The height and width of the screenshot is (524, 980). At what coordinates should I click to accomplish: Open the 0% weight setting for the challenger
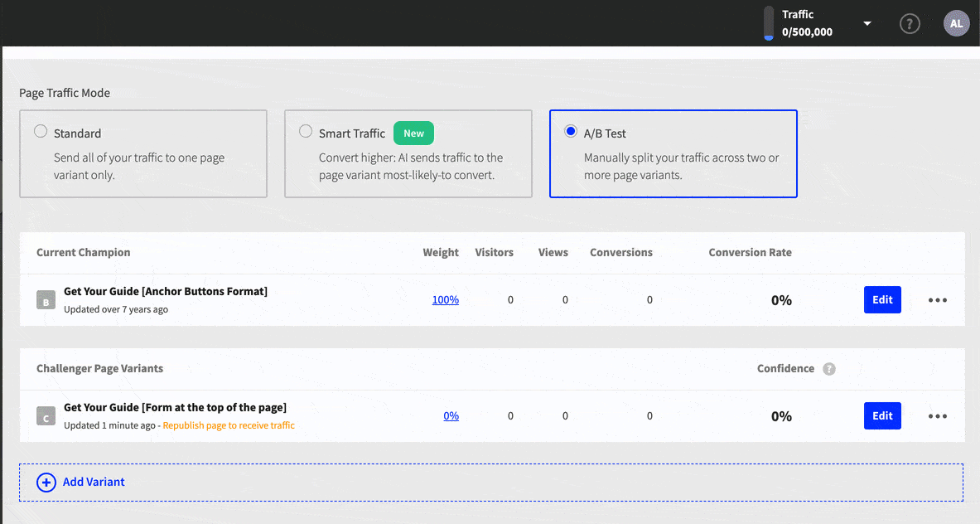451,415
